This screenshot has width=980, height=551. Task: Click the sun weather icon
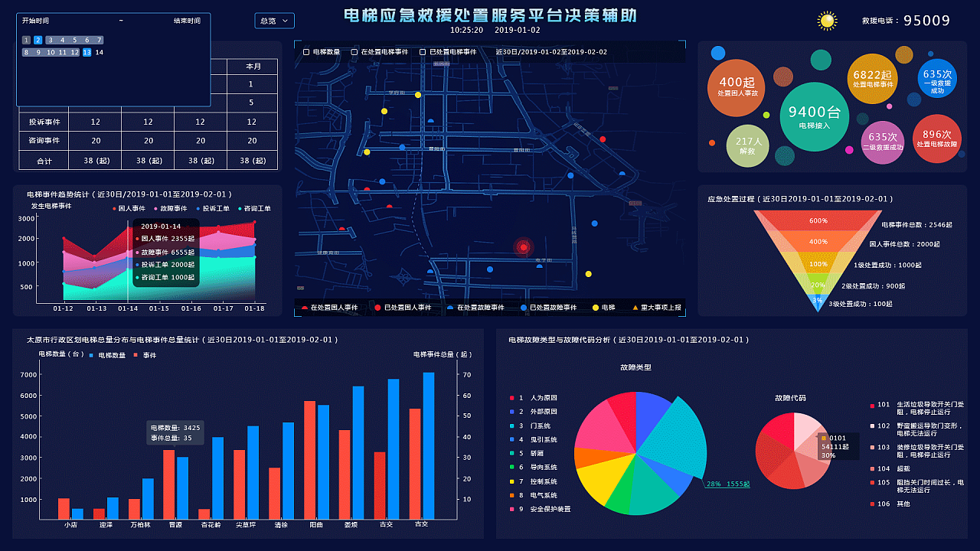point(827,21)
